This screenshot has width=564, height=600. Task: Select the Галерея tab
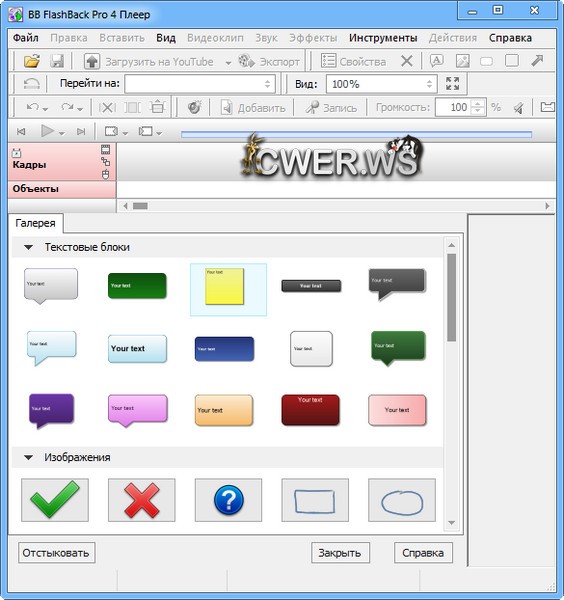pos(35,223)
